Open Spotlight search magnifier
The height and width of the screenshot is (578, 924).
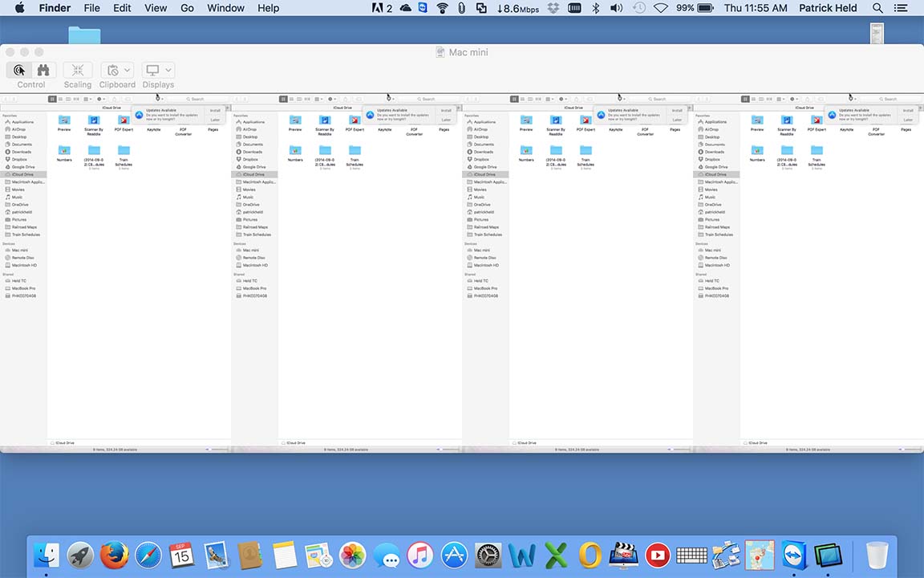point(877,8)
